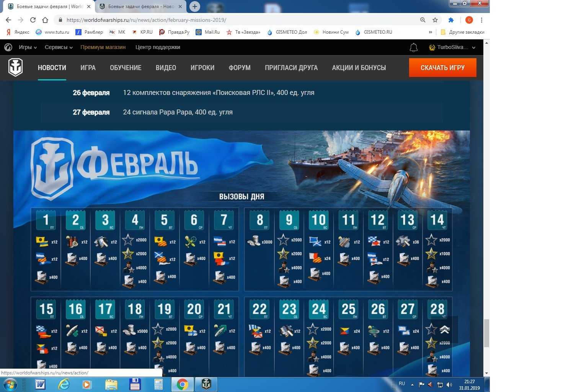Image resolution: width=571 pixels, height=392 pixels.
Task: Open the Chrome three-dot menu
Action: [x=481, y=20]
